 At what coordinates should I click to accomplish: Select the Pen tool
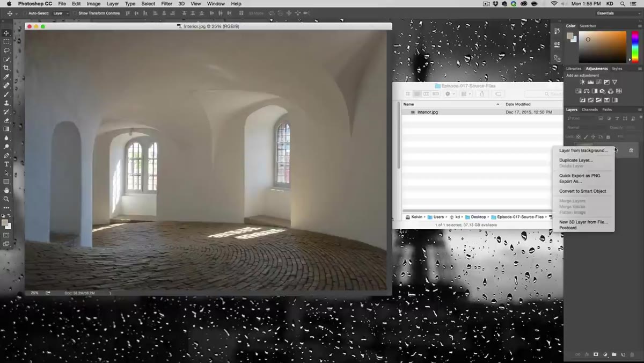tap(6, 155)
